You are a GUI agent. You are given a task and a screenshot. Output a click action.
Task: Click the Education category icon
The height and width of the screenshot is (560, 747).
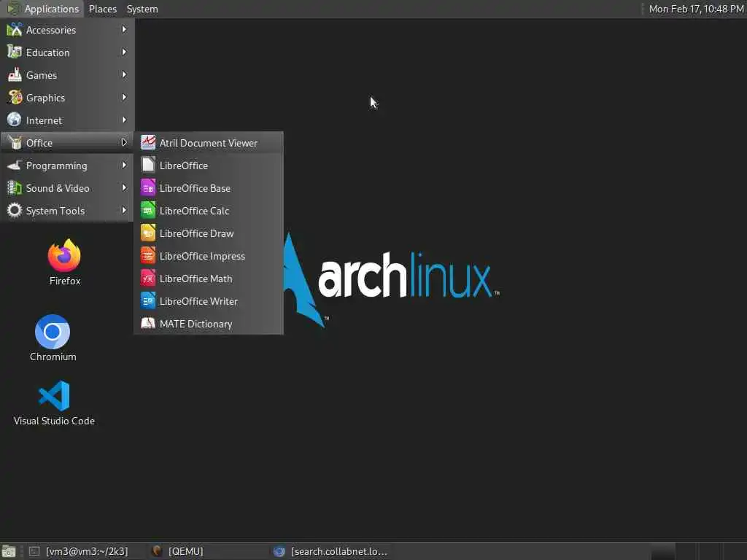coord(15,52)
